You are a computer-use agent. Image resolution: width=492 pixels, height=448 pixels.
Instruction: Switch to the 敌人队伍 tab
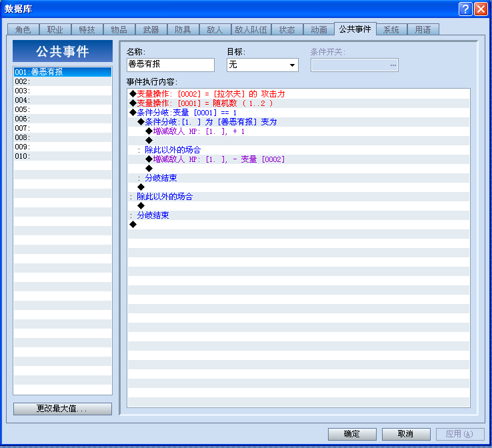tap(251, 29)
